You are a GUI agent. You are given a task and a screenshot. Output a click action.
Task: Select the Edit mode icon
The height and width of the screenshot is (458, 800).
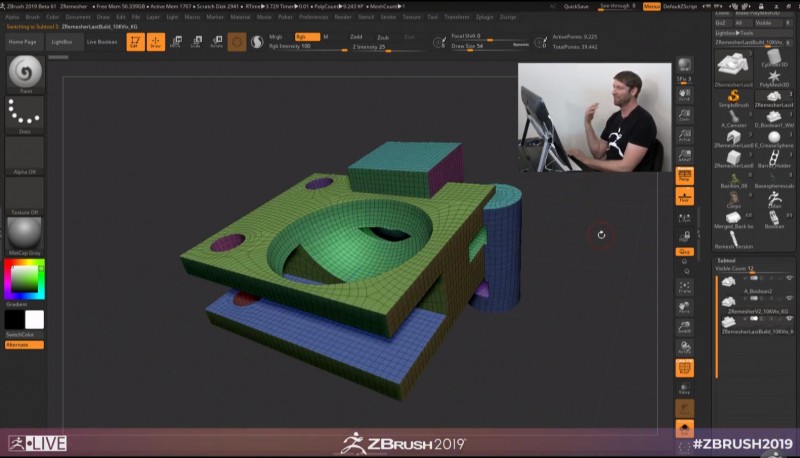(135, 42)
